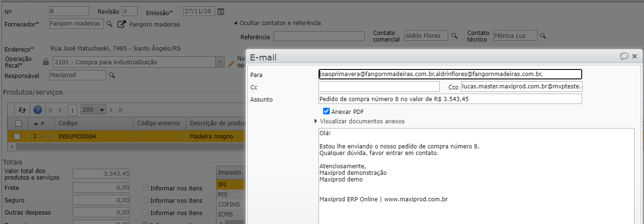Click into the Cc field
This screenshot has width=644, height=224.
click(379, 86)
